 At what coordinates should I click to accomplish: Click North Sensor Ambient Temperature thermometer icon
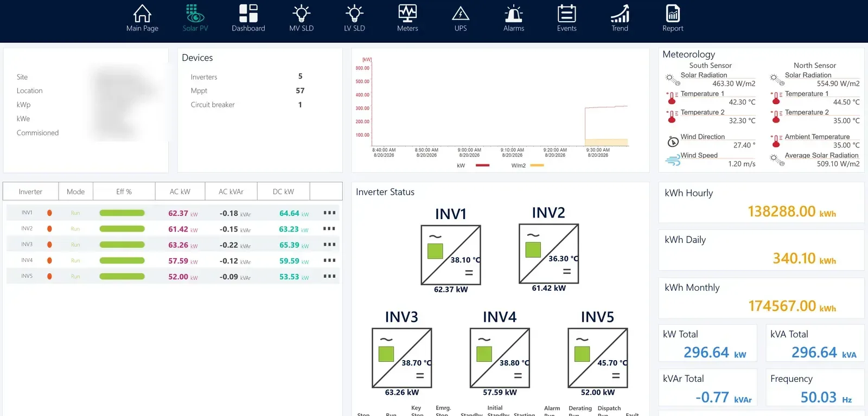coord(776,141)
